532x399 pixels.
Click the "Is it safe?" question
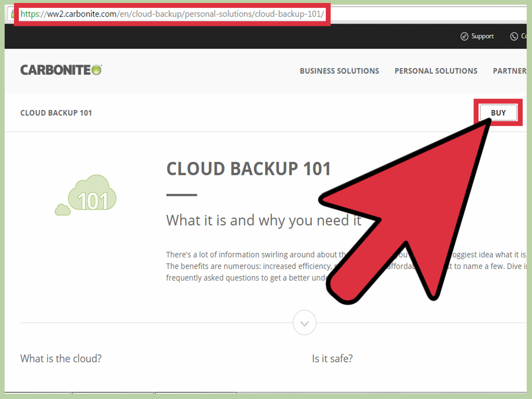click(332, 358)
